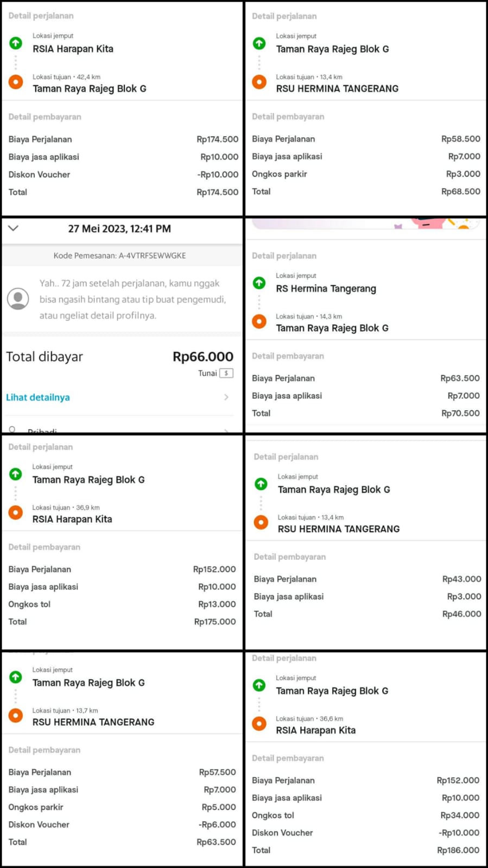Select the Ongkos tol Rp34.000 row
Image resolution: width=488 pixels, height=868 pixels.
tap(365, 815)
